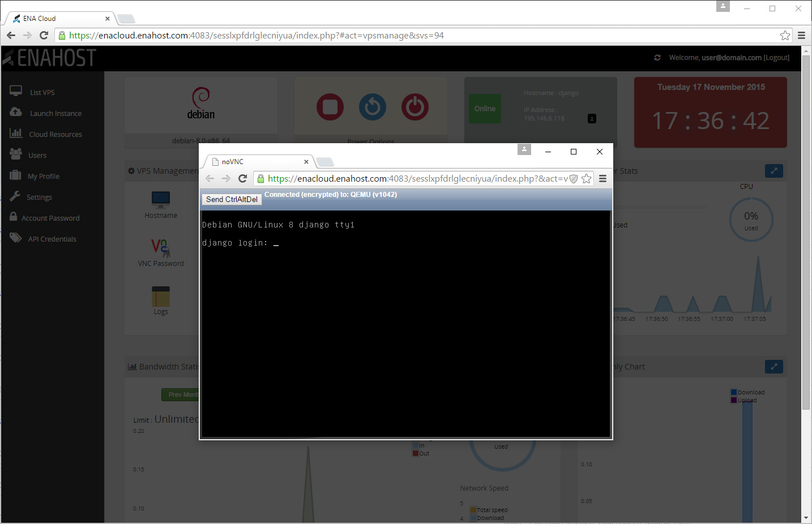Click the Settings wrench icon

pos(15,196)
